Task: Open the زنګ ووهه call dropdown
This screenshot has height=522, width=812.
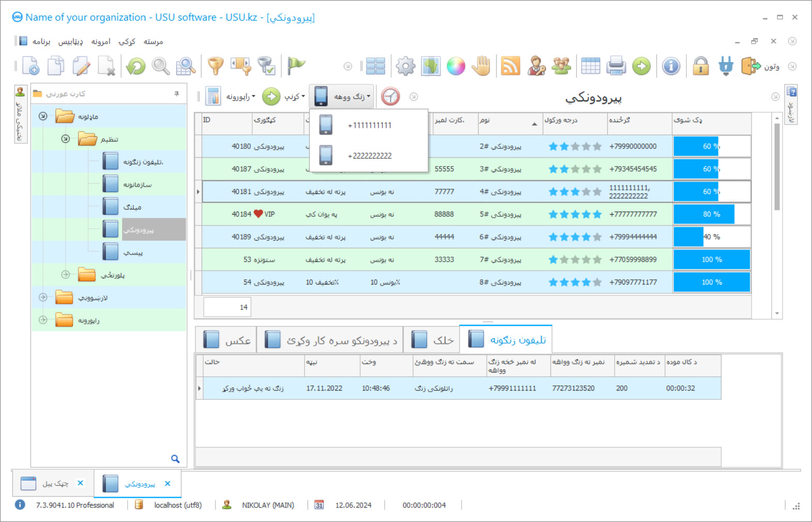Action: point(342,97)
